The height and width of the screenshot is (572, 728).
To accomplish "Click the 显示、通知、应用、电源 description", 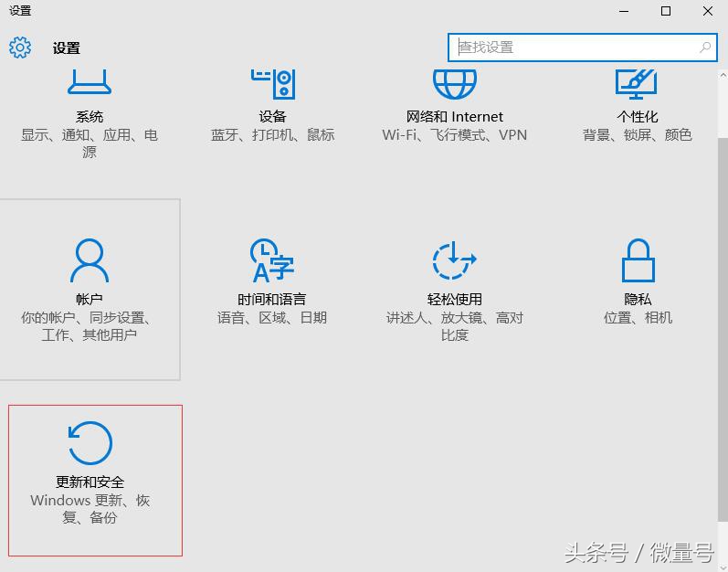I will [90, 143].
